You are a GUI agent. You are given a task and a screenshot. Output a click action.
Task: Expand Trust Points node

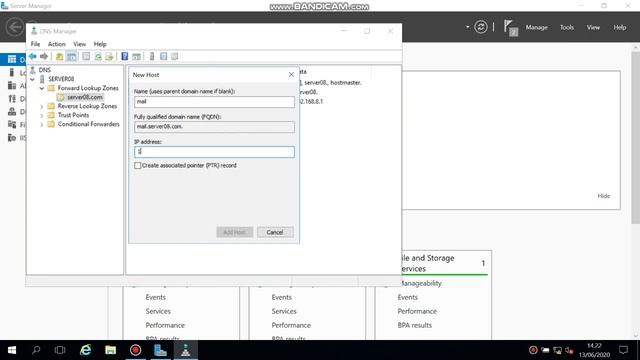pyautogui.click(x=42, y=115)
